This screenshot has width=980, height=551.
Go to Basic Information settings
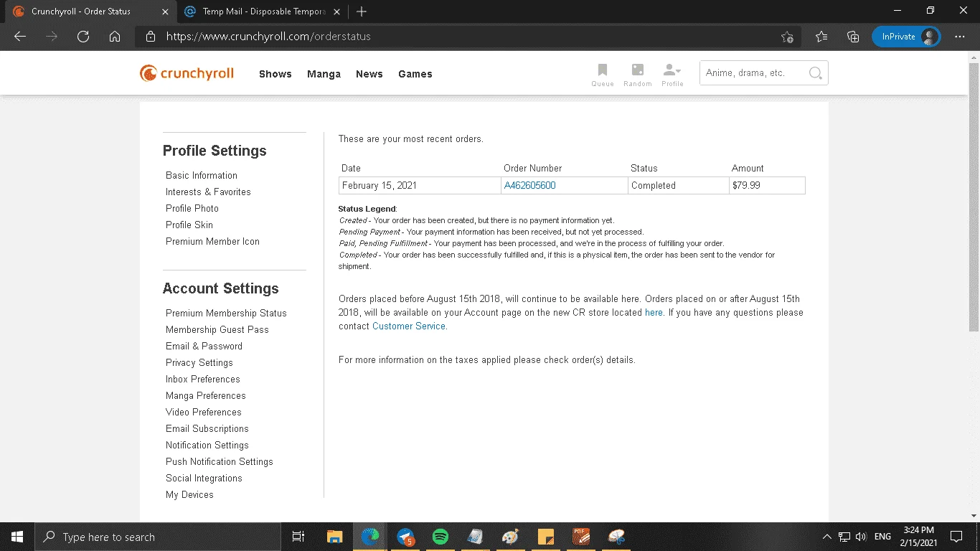202,175
